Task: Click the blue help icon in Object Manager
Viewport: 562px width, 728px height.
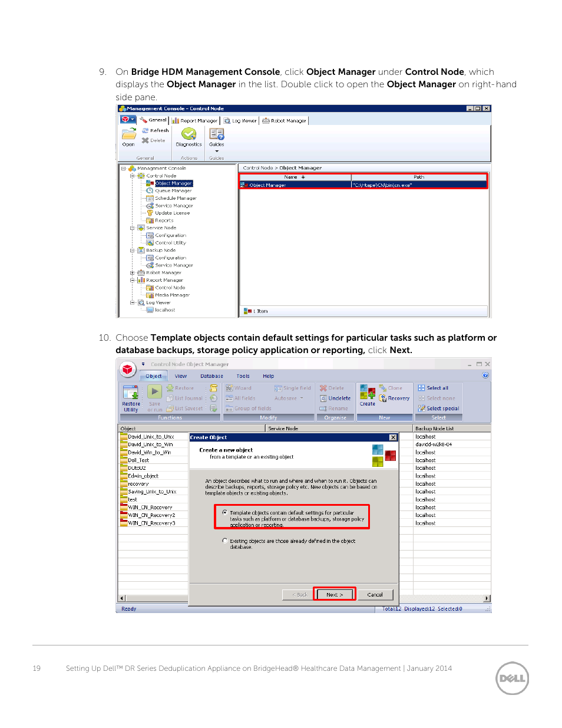Action: (x=485, y=375)
